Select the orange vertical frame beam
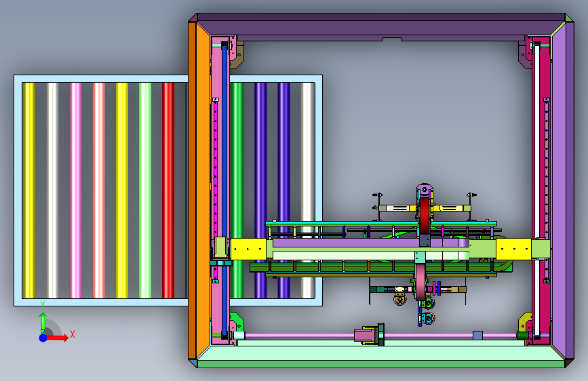This screenshot has height=381, width=588. point(199,190)
